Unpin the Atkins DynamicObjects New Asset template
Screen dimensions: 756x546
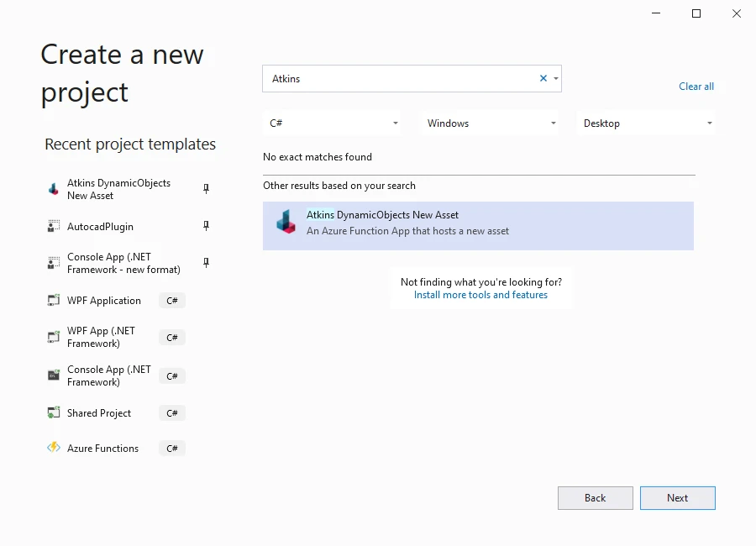pyautogui.click(x=206, y=188)
